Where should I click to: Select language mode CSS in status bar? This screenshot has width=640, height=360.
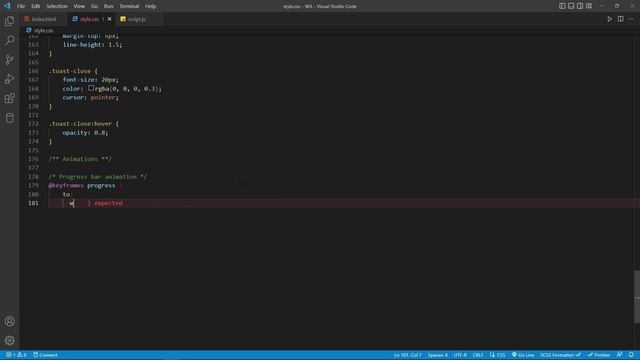pos(498,355)
